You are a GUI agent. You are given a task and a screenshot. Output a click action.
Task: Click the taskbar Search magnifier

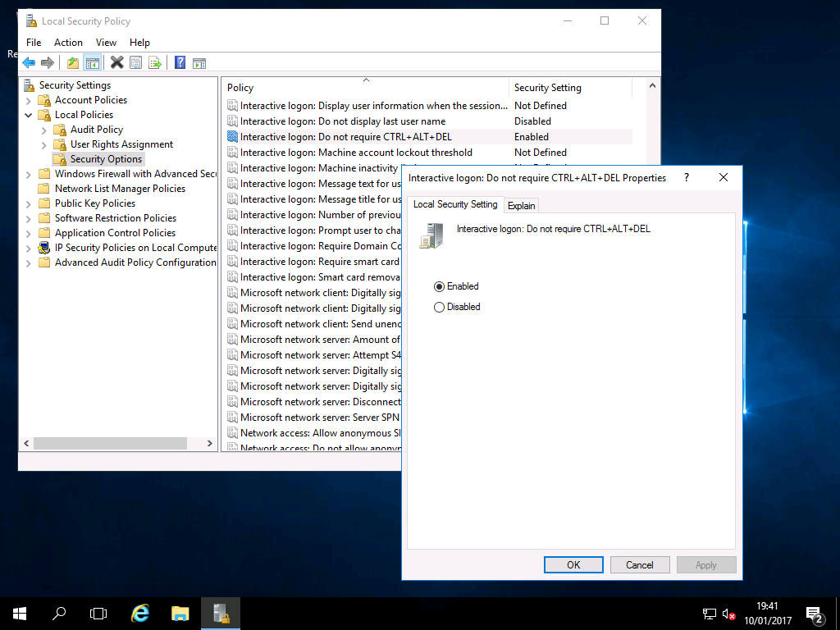point(59,614)
